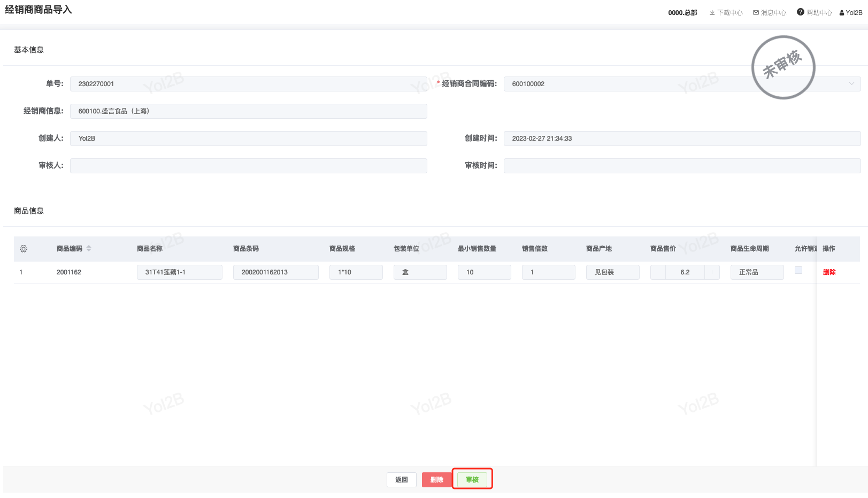
Task: Click the red 删除 button at bottom
Action: [437, 480]
